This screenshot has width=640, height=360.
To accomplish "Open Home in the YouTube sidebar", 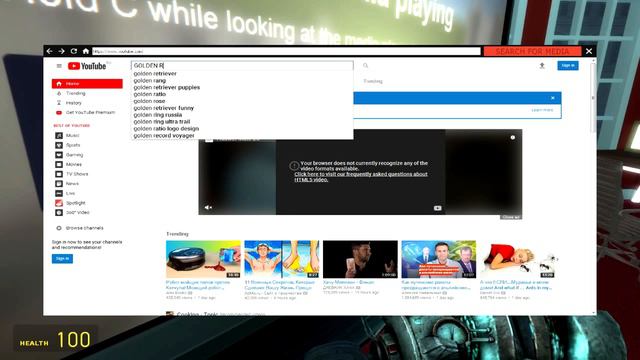I will pyautogui.click(x=87, y=84).
